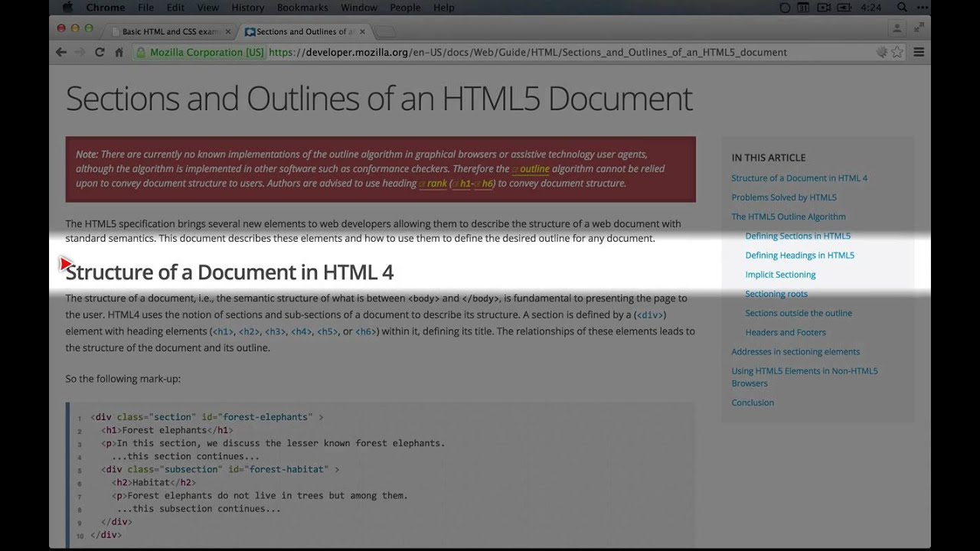
Task: Click the MDN favicon on the active tab
Action: [250, 32]
